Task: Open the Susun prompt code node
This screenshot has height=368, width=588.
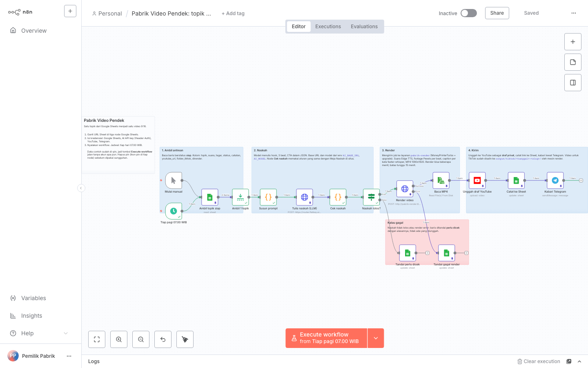Action: point(268,197)
